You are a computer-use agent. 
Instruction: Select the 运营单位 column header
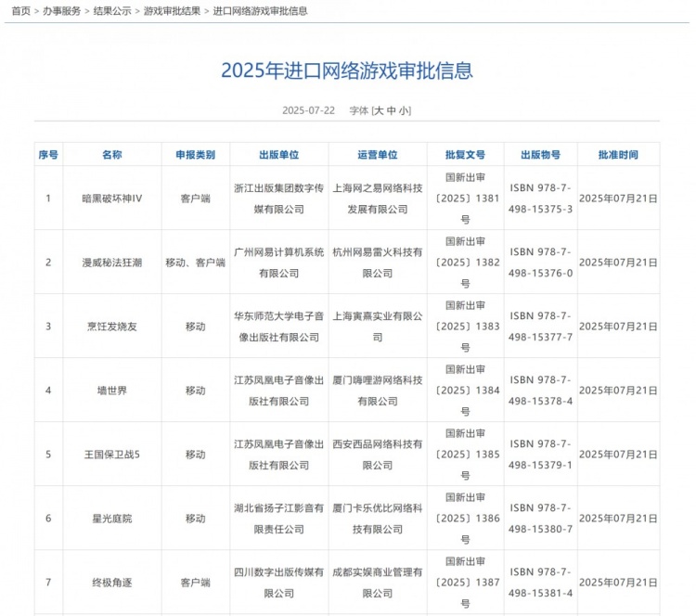(378, 155)
